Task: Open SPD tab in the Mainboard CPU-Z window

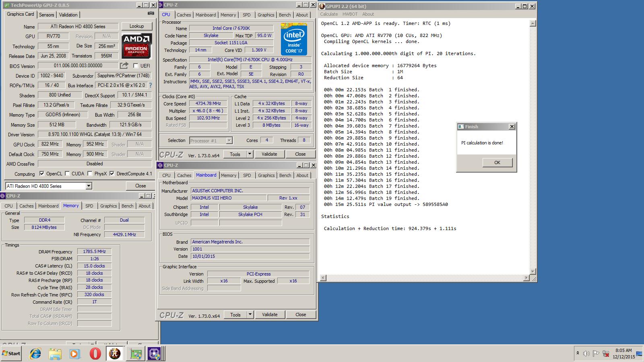Action: (x=247, y=175)
